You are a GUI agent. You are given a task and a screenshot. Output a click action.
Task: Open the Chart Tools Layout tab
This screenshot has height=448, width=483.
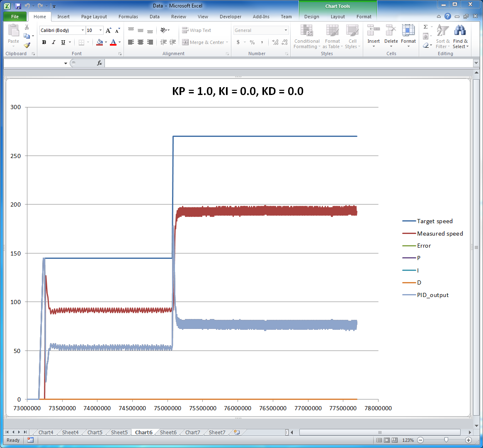[x=337, y=17]
